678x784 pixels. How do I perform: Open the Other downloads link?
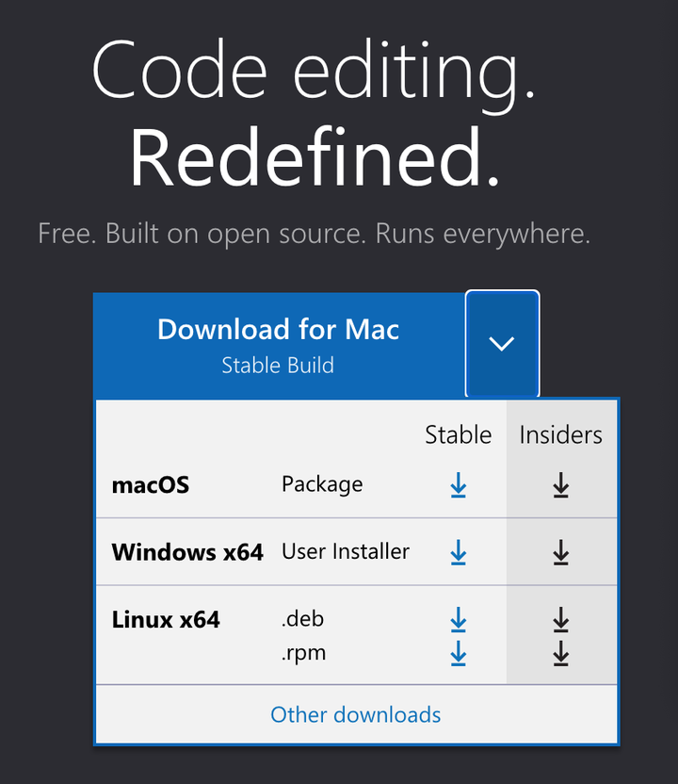click(x=356, y=714)
